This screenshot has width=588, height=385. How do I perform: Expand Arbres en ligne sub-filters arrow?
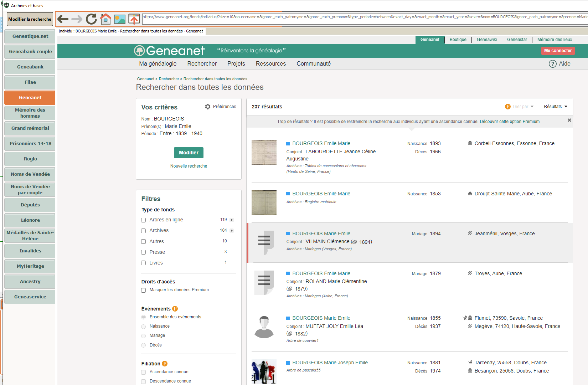point(232,220)
